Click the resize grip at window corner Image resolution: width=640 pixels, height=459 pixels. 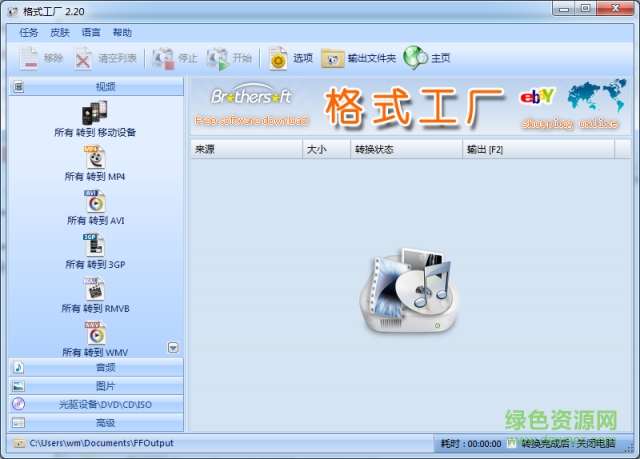(x=629, y=448)
